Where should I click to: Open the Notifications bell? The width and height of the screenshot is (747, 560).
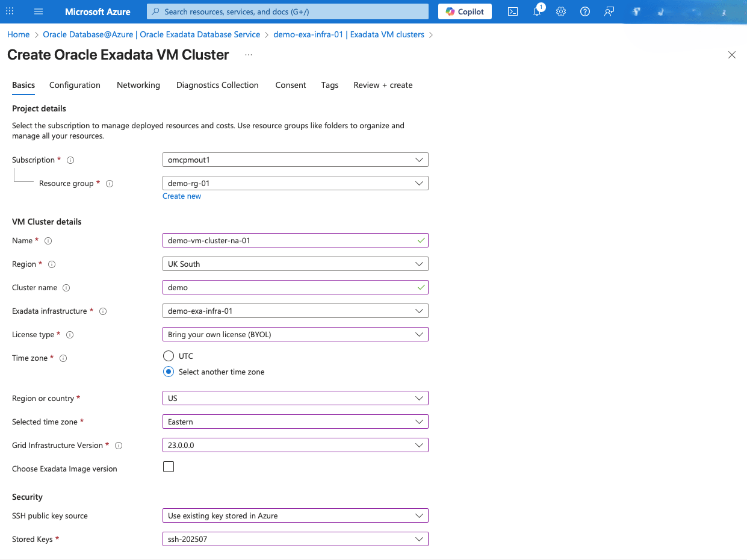coord(536,11)
